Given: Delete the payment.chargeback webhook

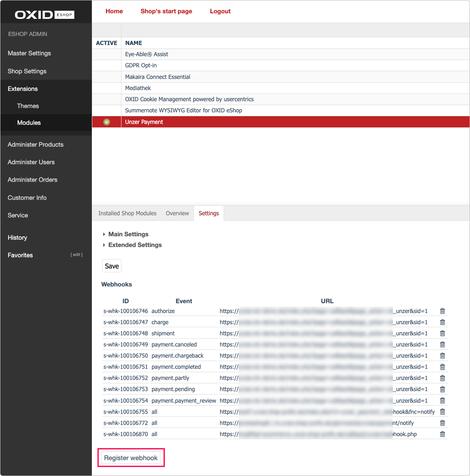Looking at the screenshot, I should pos(442,355).
